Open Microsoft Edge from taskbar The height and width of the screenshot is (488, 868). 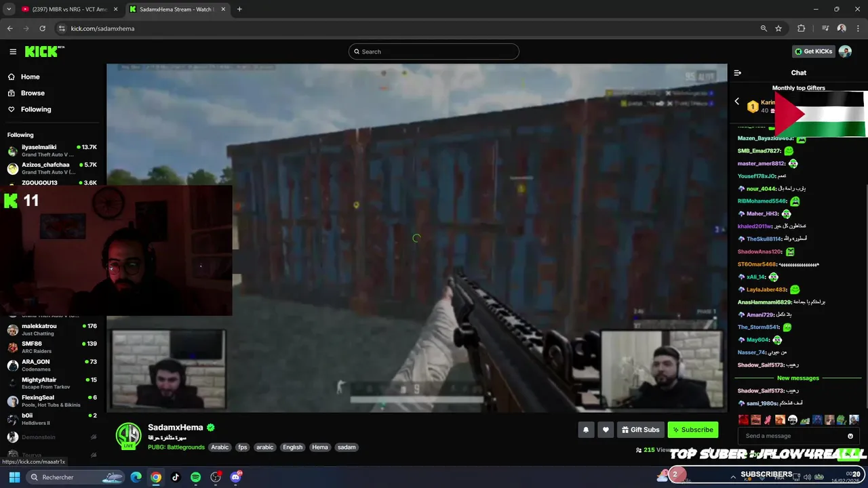(x=136, y=477)
